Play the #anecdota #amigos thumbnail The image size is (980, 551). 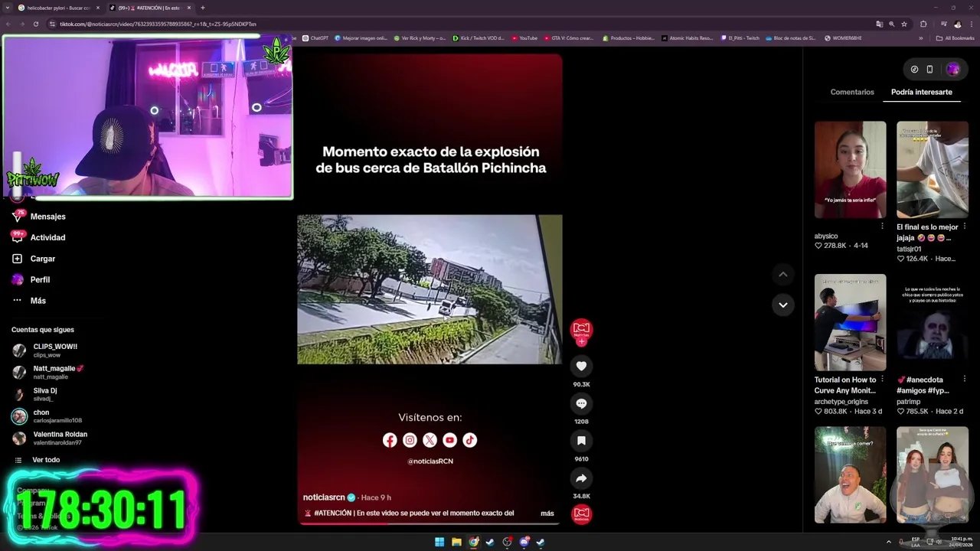click(x=933, y=322)
